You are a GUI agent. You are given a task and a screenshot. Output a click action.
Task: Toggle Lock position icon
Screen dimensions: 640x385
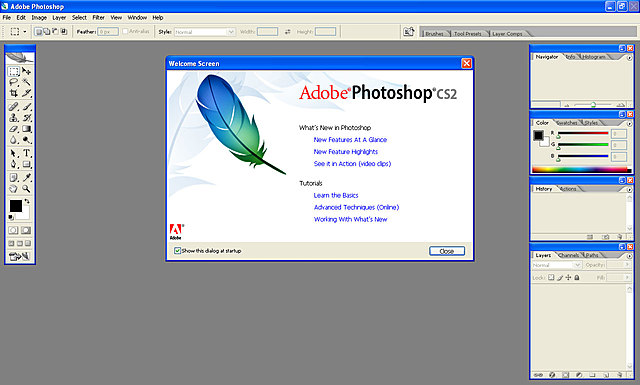[x=568, y=278]
